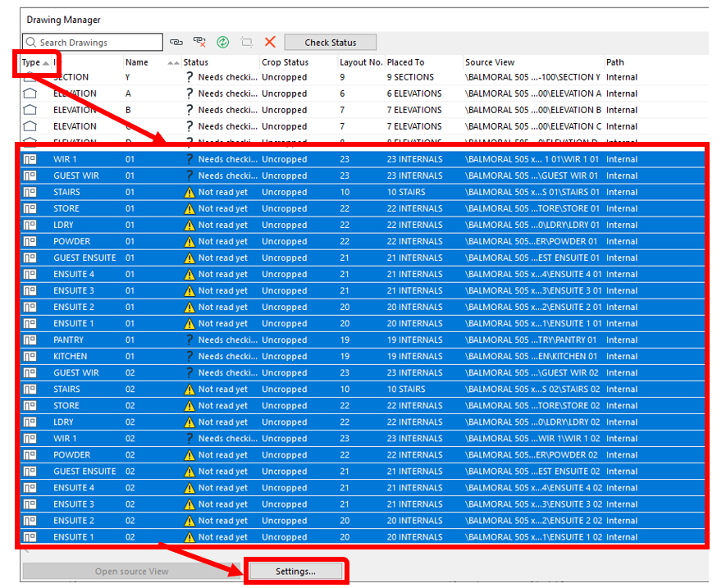
Task: Click '6 ELEVATIONS' in the Placed To column
Action: [x=414, y=93]
